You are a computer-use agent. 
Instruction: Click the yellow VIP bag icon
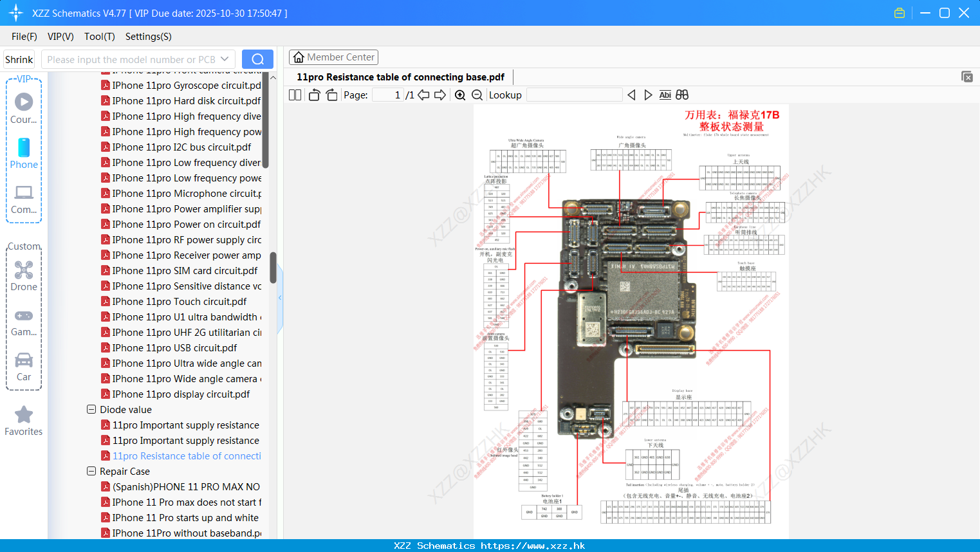[x=900, y=13]
